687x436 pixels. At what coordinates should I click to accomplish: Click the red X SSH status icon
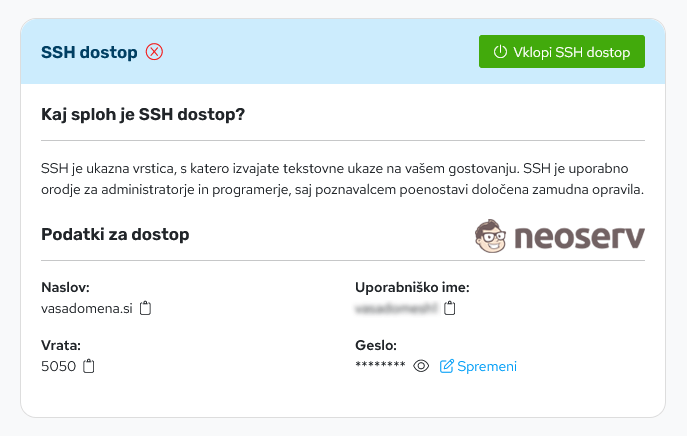(154, 52)
